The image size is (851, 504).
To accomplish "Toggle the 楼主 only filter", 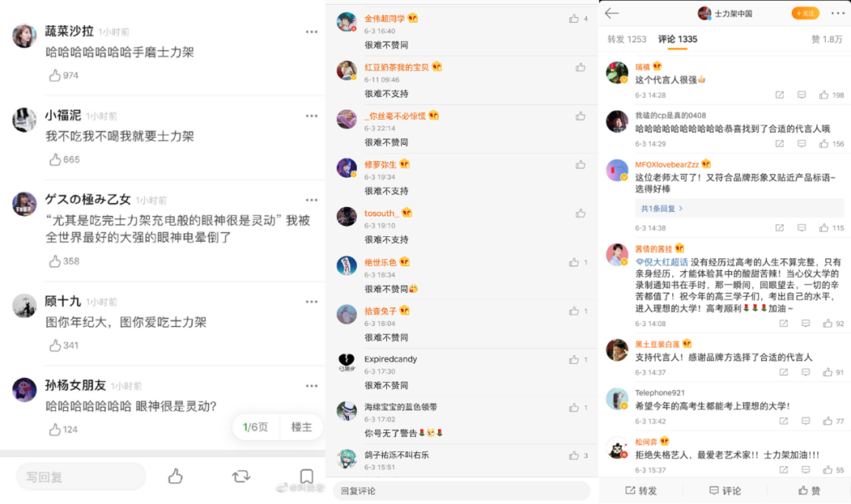I will 302,428.
